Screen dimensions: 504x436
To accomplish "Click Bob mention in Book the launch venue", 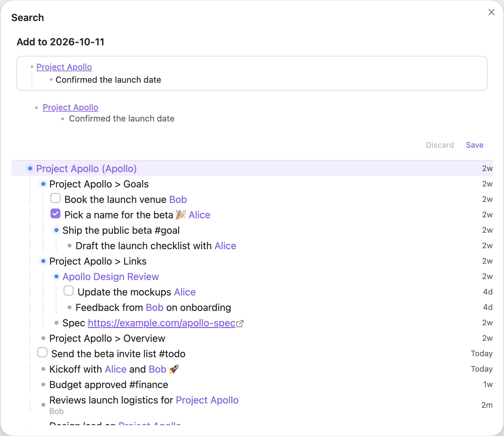I will [178, 200].
